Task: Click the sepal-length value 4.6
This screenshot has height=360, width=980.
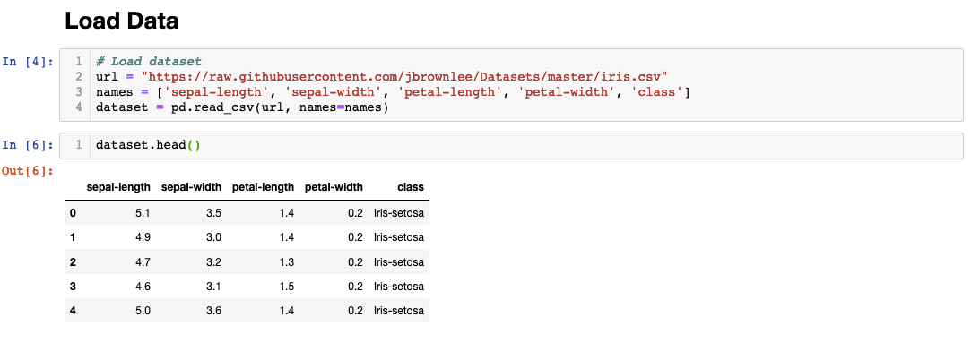Action: click(x=143, y=287)
